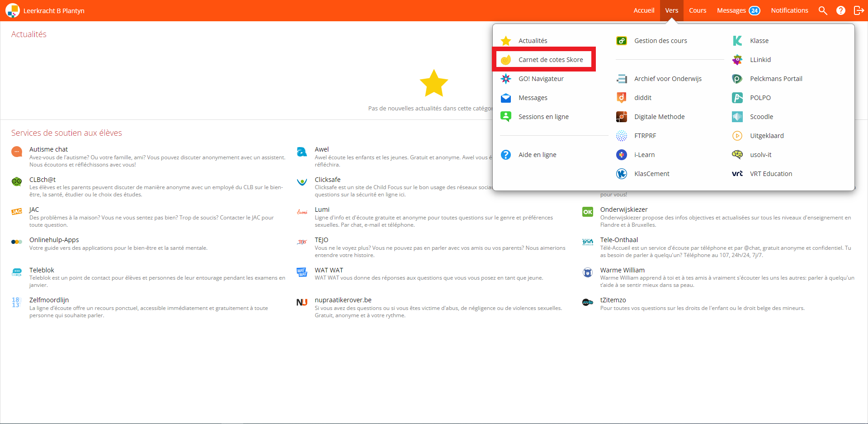The height and width of the screenshot is (424, 868).
Task: Open the tZitemzo link
Action: click(x=613, y=300)
